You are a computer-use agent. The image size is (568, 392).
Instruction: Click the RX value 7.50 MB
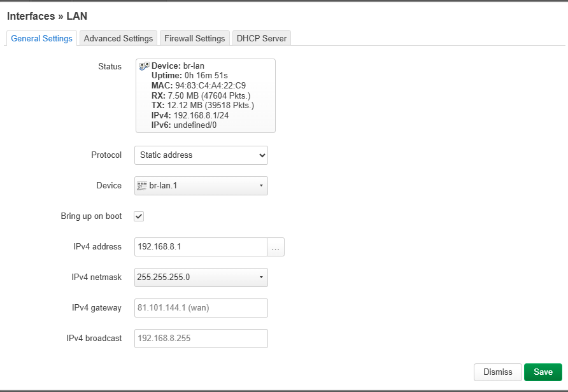click(x=183, y=95)
